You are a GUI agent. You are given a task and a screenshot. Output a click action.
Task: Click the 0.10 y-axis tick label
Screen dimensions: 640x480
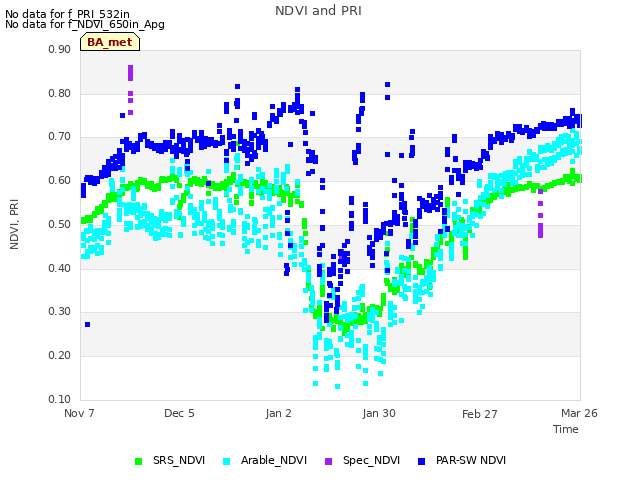click(x=60, y=399)
